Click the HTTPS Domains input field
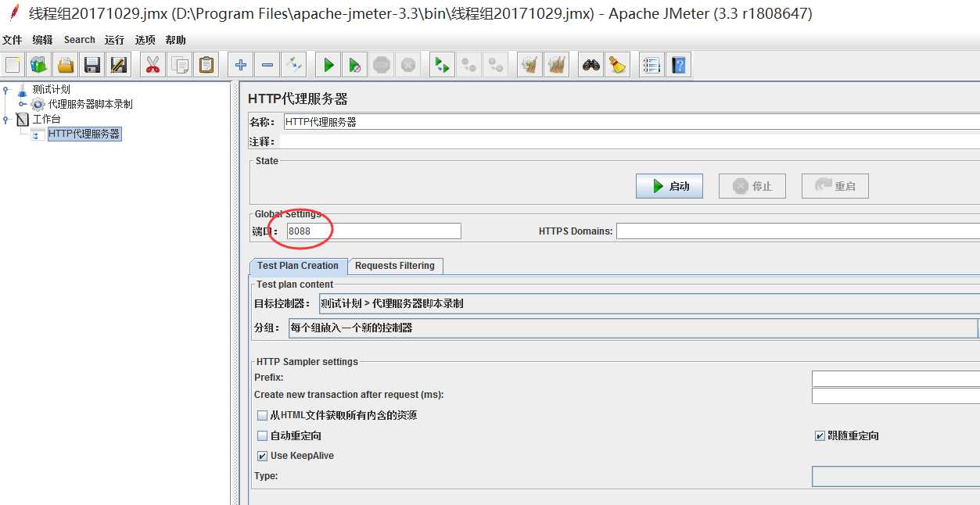The height and width of the screenshot is (505, 980). point(798,231)
